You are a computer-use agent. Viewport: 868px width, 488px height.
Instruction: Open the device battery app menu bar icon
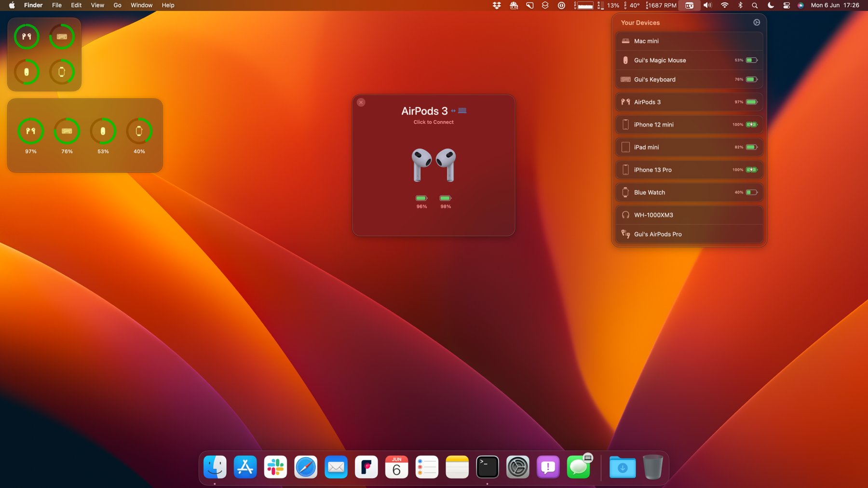[x=690, y=5]
